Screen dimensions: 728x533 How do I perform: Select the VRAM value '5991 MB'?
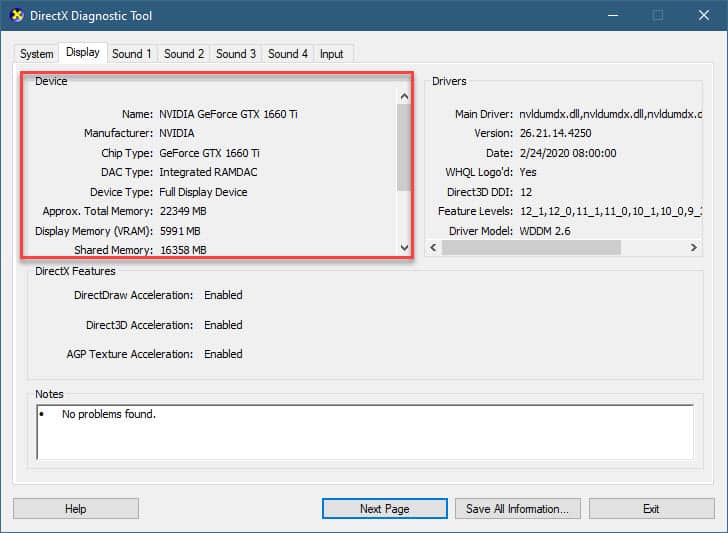point(180,231)
